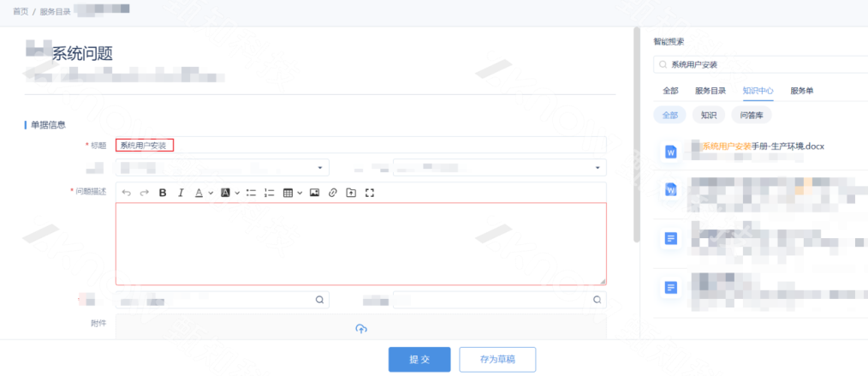Click the insert link icon

(x=333, y=193)
